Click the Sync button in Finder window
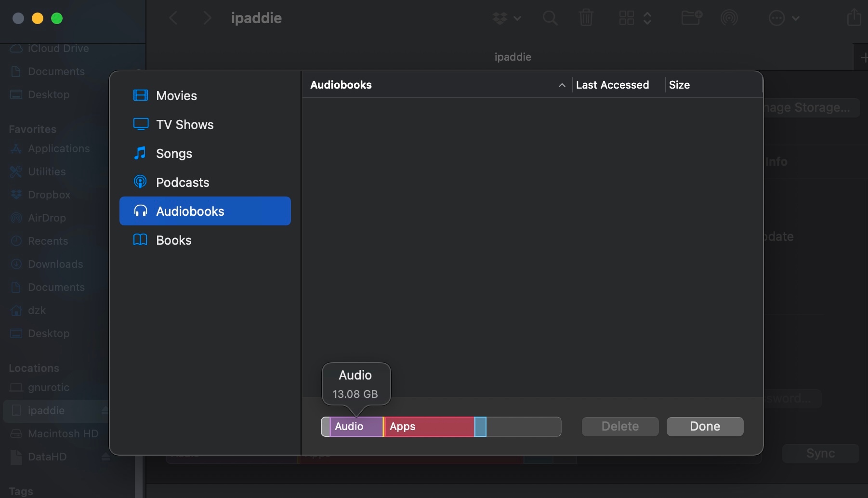This screenshot has width=868, height=498. [821, 453]
